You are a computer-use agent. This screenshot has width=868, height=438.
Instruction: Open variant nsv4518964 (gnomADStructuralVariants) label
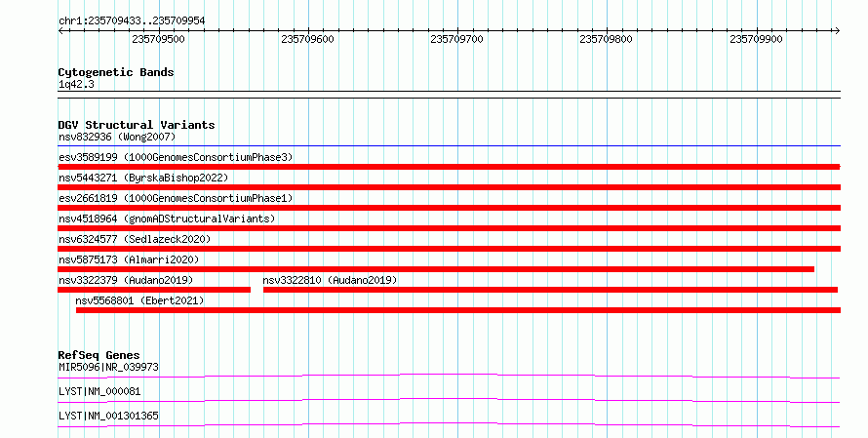[x=167, y=219]
